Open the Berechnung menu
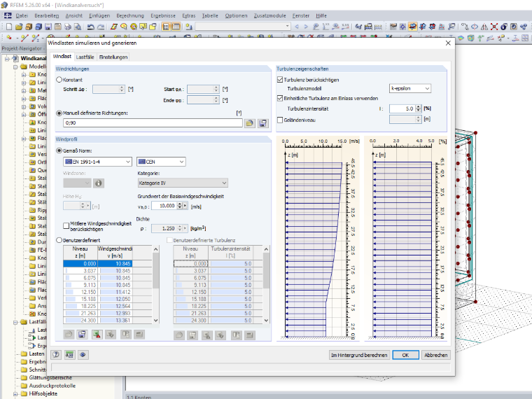532x399 pixels. point(130,15)
